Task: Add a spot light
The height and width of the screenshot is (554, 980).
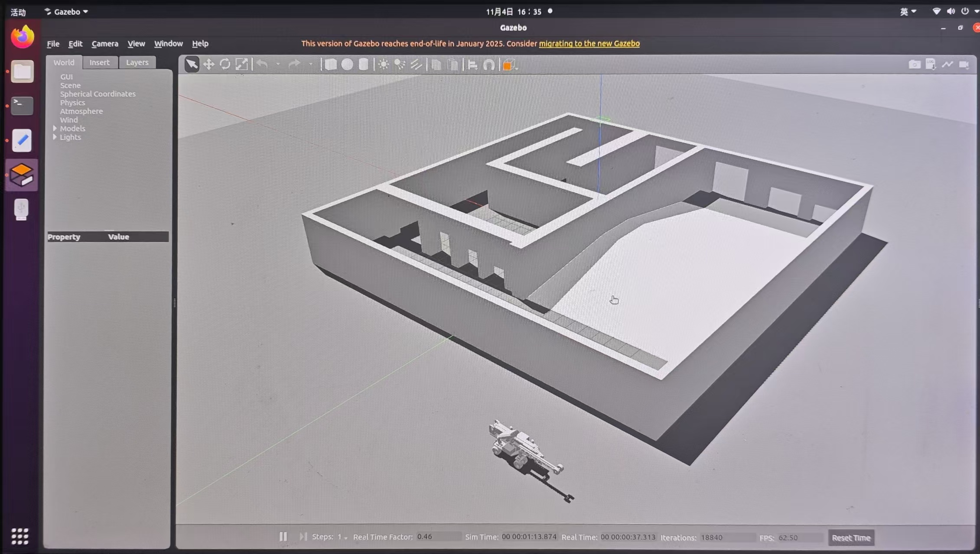Action: tap(400, 65)
